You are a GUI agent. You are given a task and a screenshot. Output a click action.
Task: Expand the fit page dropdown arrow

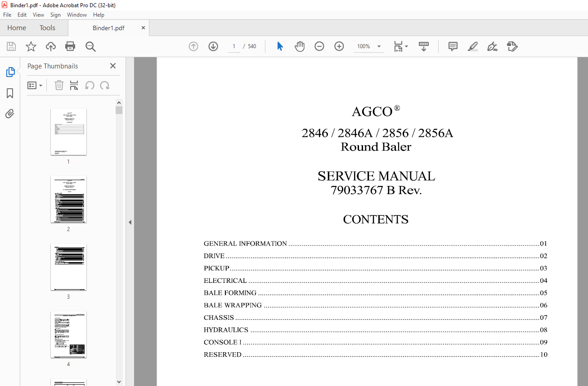[x=407, y=46]
